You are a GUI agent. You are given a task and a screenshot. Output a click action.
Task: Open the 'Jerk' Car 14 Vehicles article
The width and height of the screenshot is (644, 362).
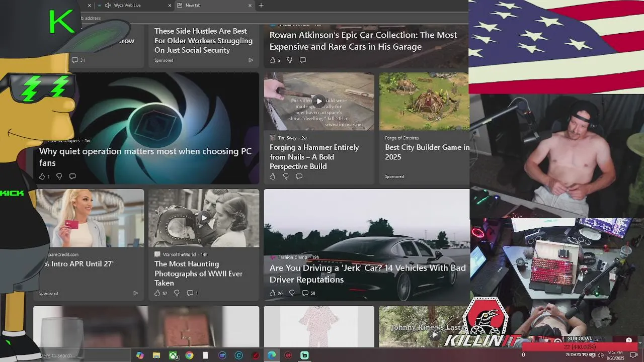367,274
